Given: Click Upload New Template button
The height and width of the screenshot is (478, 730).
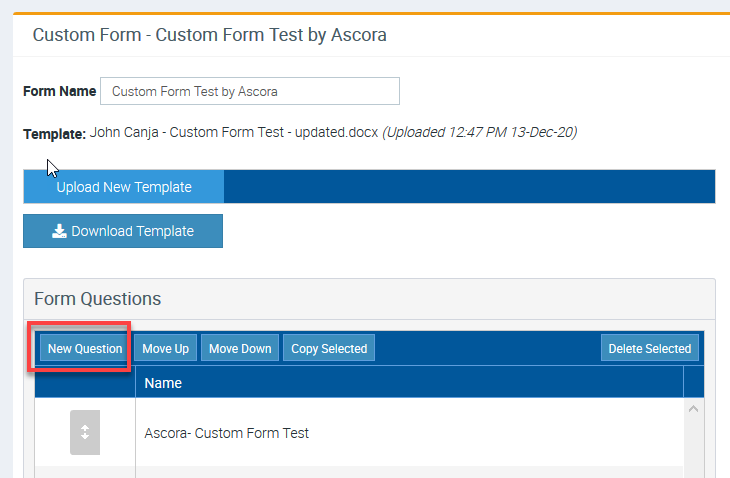Looking at the screenshot, I should [123, 187].
